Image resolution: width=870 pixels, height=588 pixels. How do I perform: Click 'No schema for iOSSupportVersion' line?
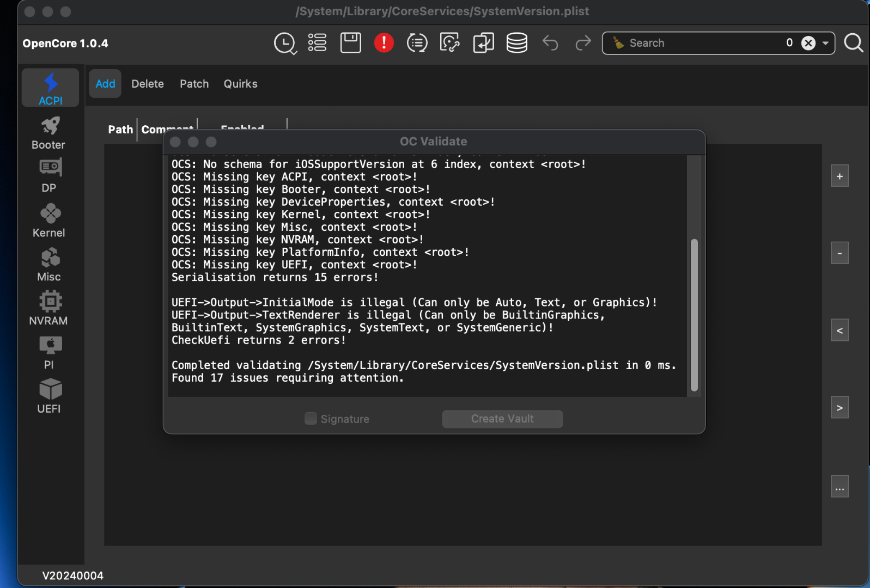pos(379,164)
